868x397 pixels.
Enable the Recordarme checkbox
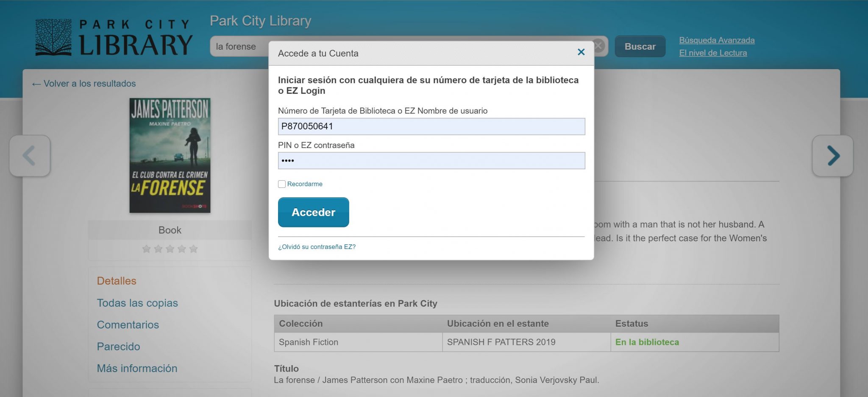point(282,184)
